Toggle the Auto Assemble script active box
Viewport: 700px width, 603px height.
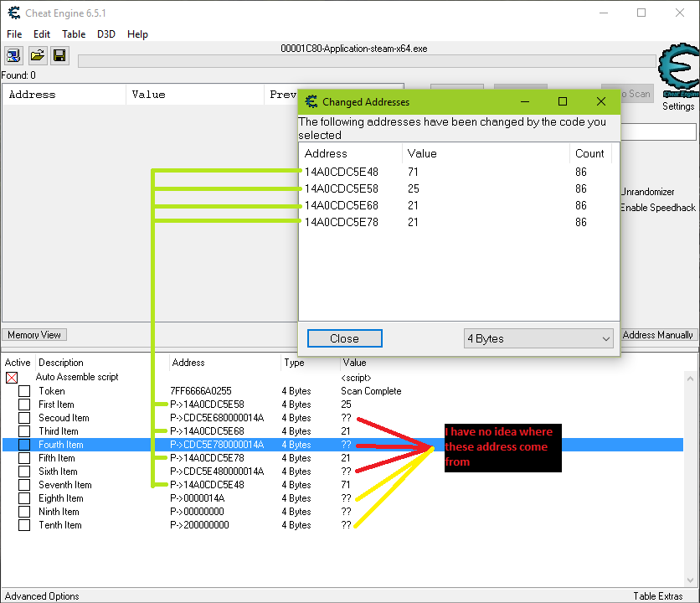[12, 378]
